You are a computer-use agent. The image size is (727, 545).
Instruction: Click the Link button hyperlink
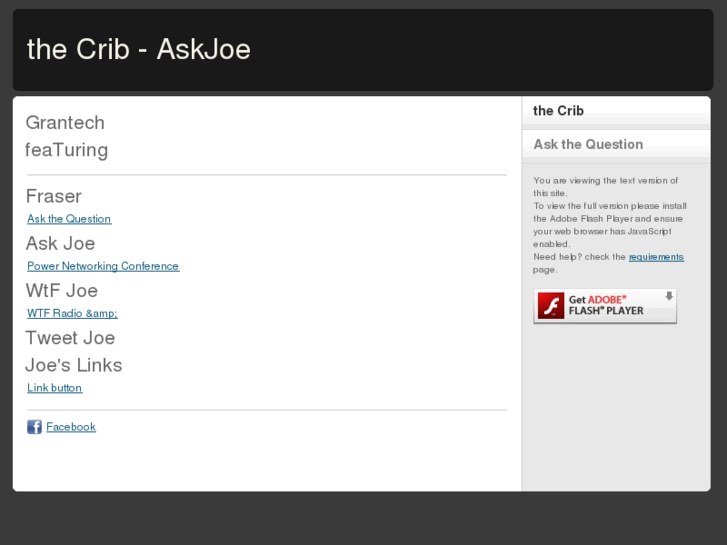tap(54, 388)
